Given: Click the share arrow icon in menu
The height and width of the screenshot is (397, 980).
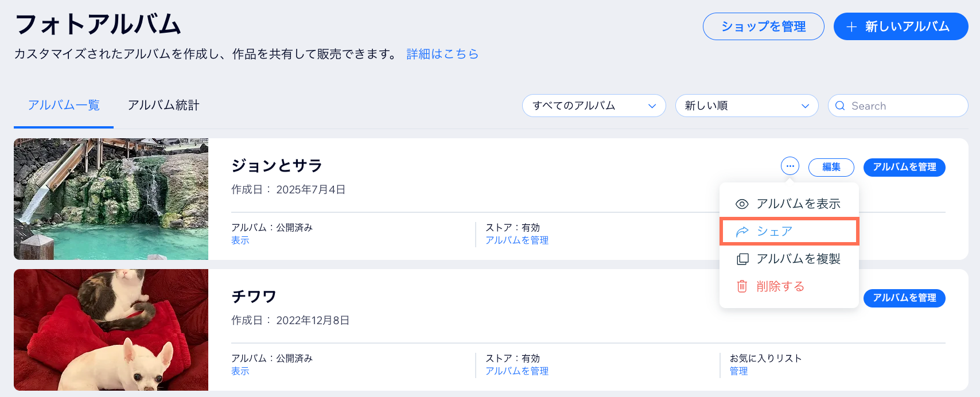Looking at the screenshot, I should coord(742,232).
